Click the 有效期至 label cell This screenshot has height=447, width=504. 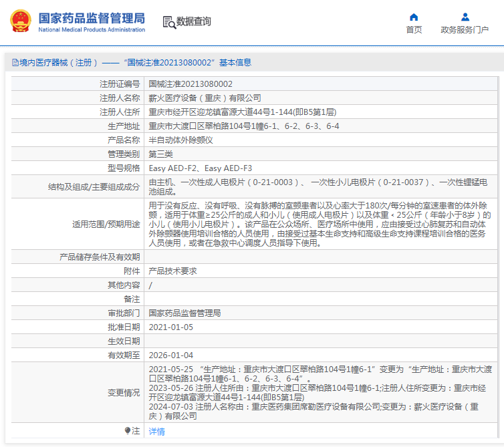pyautogui.click(x=78, y=355)
